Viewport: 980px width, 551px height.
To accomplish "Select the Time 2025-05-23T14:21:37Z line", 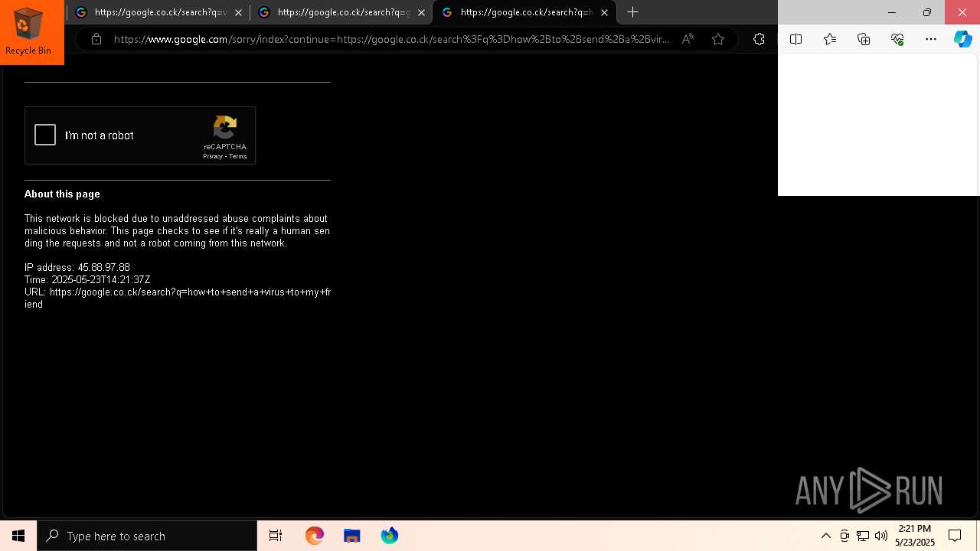I will click(x=87, y=280).
